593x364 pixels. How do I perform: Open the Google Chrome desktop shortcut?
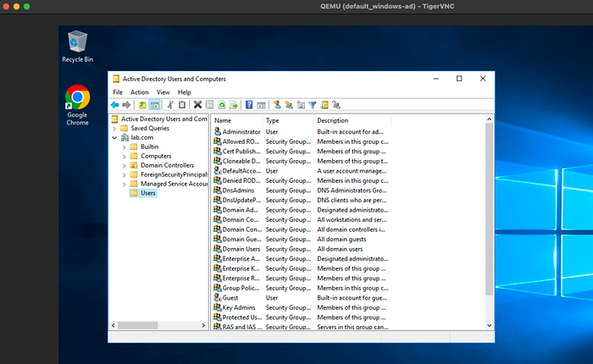(78, 105)
